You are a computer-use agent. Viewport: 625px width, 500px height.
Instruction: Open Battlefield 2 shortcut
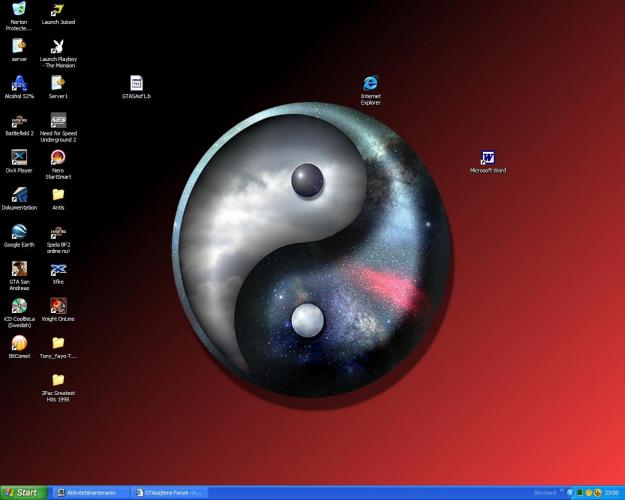click(x=19, y=120)
